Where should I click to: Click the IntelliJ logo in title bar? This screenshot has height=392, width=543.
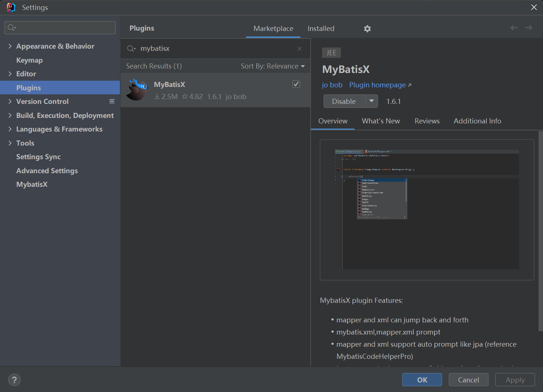(11, 7)
